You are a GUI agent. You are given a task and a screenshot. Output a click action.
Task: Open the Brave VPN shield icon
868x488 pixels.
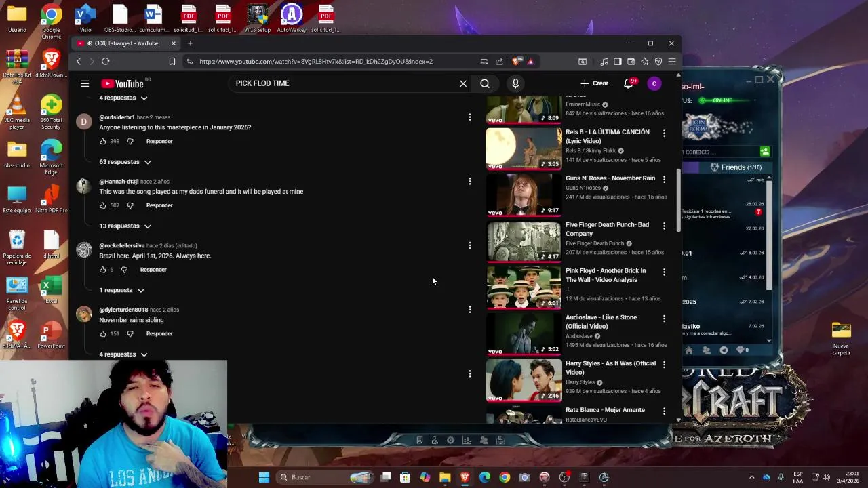[658, 62]
